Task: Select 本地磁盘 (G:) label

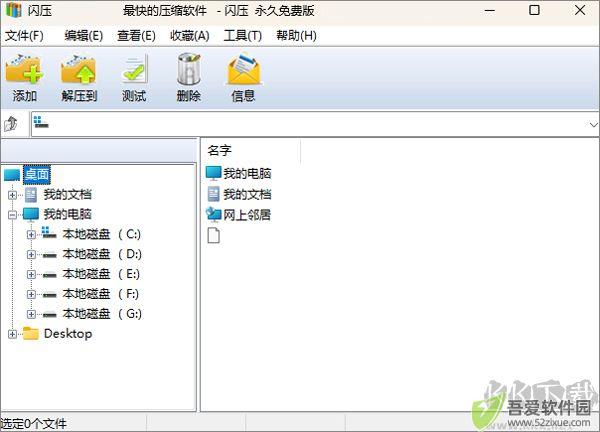Action: (102, 314)
